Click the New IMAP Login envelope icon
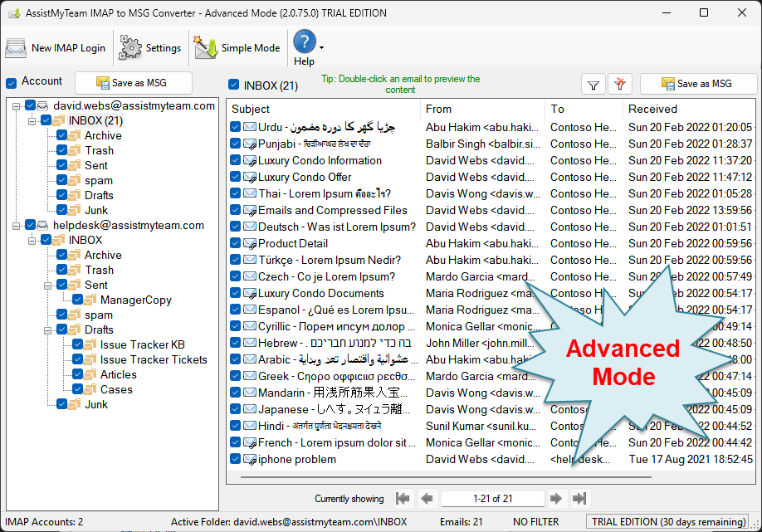 (16, 48)
